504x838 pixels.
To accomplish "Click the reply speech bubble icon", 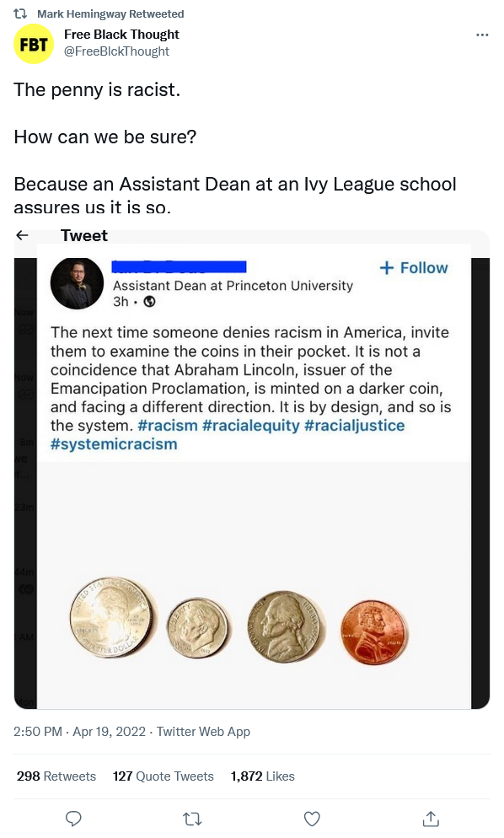I will tap(72, 819).
